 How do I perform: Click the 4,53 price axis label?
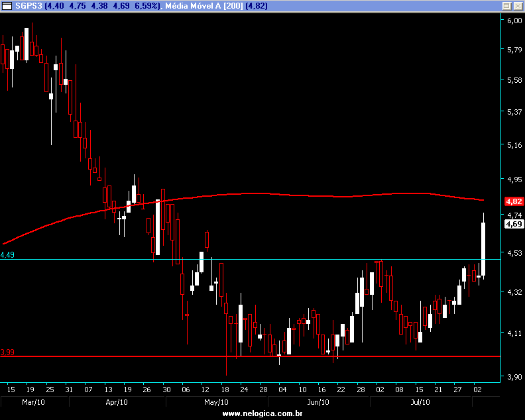point(514,253)
